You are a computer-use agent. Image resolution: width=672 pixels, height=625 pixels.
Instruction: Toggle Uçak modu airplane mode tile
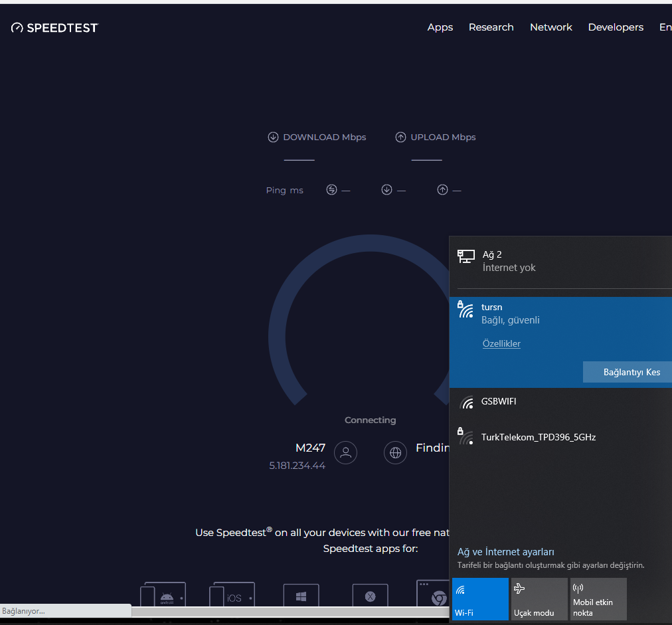coord(539,599)
